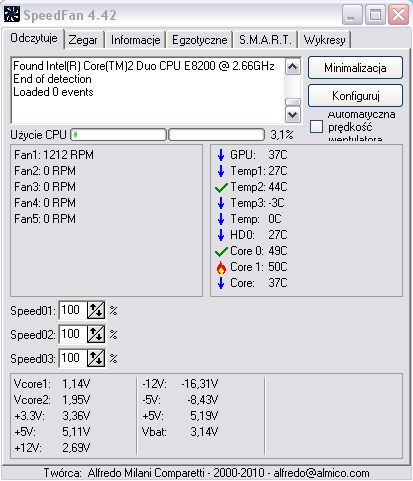Click the Fan2: 0 RPM reading

(45, 171)
